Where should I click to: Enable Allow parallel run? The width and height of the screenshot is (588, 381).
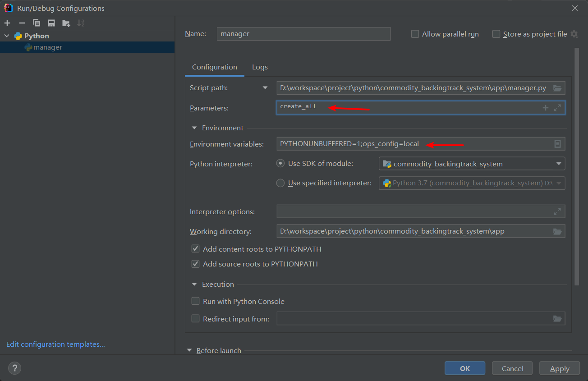pyautogui.click(x=415, y=34)
